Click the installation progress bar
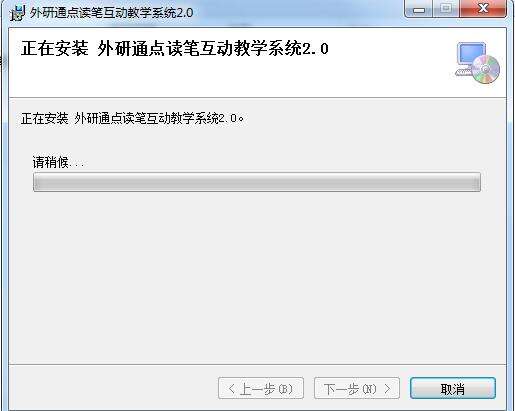 (x=257, y=182)
